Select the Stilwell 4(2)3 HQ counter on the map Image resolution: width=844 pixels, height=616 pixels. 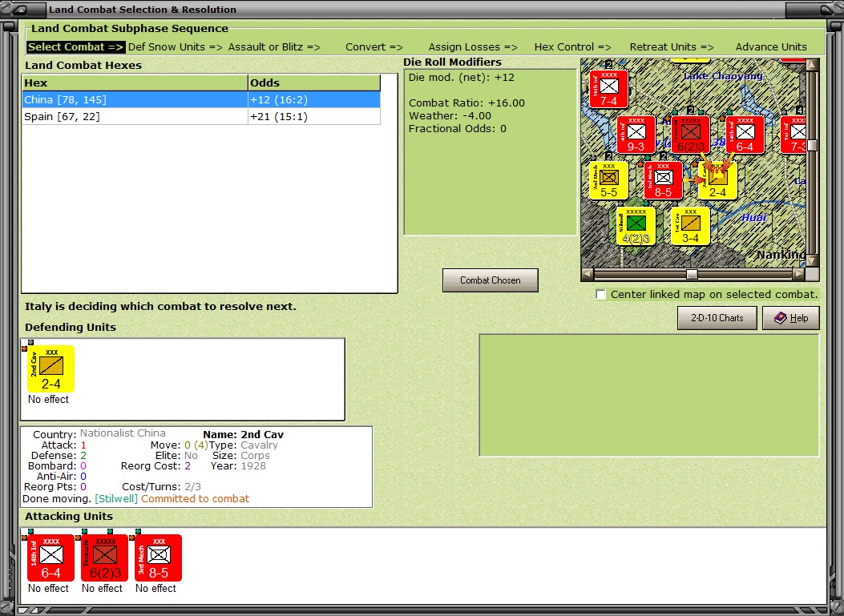click(636, 227)
